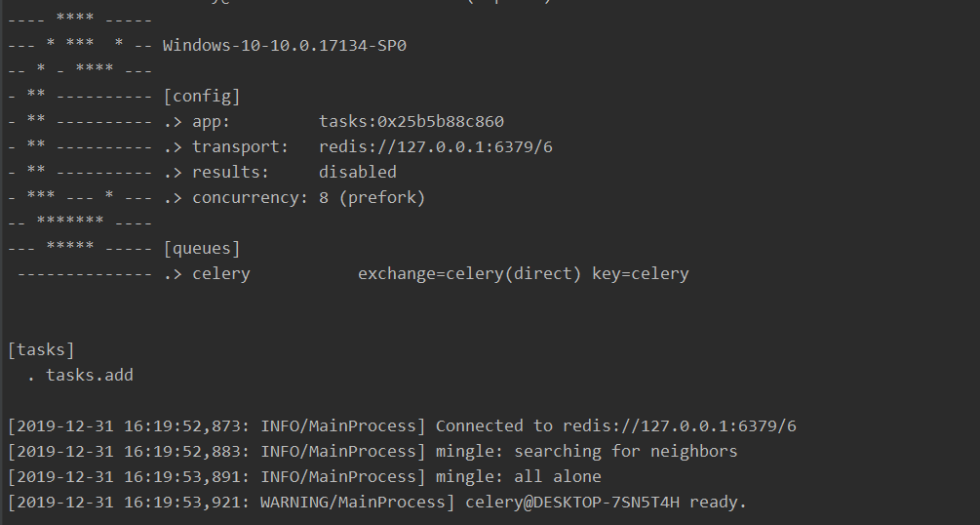980x525 pixels.
Task: Select the app value tasks:0x25b5b88c860
Action: click(412, 121)
